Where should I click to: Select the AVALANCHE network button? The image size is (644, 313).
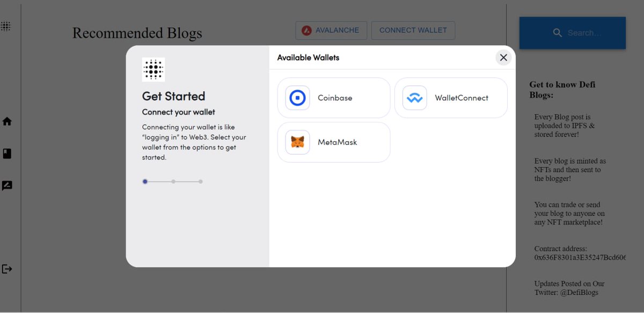pos(331,31)
